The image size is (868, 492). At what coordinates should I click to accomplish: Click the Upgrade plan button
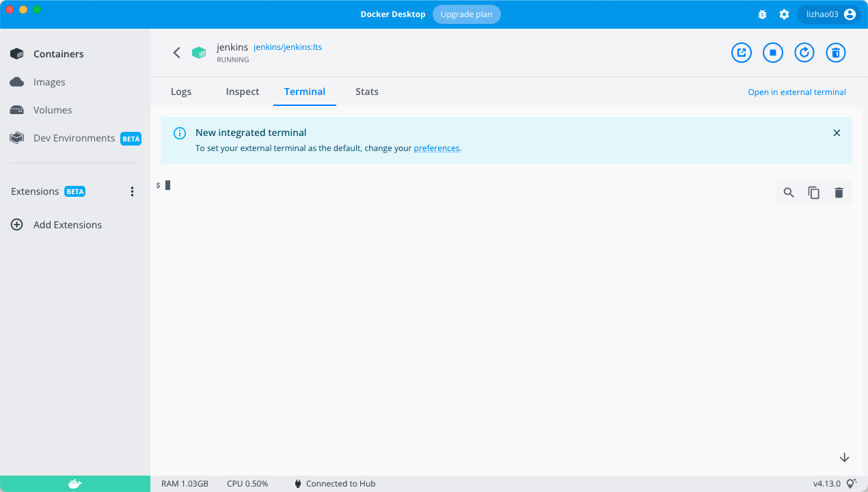(467, 14)
